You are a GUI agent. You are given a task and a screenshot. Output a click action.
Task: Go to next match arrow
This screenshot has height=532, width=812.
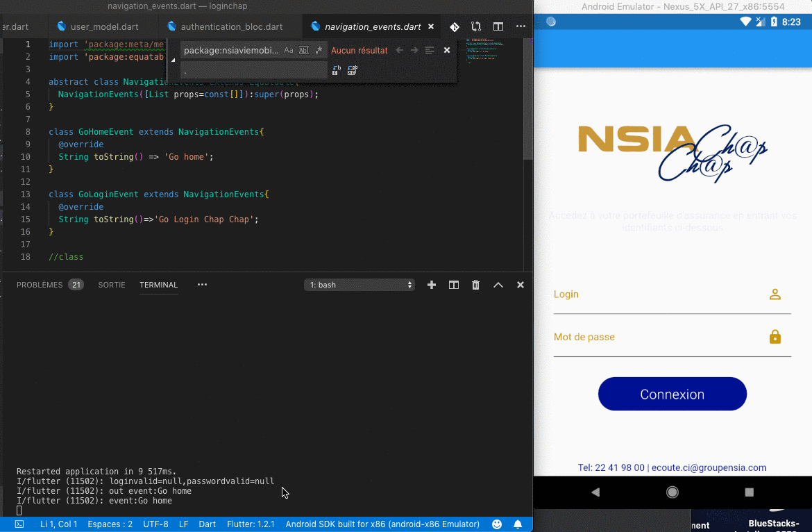tap(414, 50)
